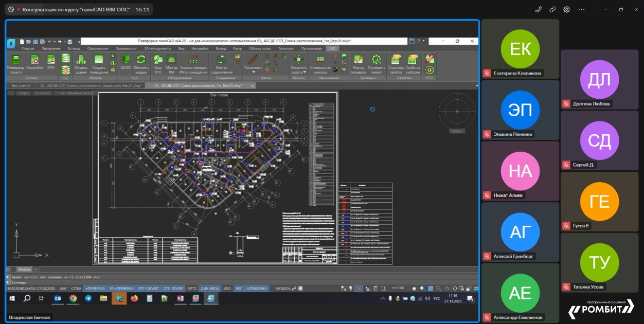This screenshot has width=644, height=324.
Task: Open the Менеджер проекта tool
Action: tap(15, 64)
